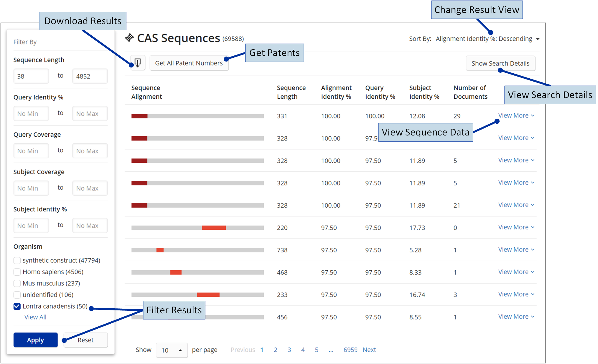Screen dimensions: 598x364
Task: Open the Sort By dropdown
Action: point(487,39)
